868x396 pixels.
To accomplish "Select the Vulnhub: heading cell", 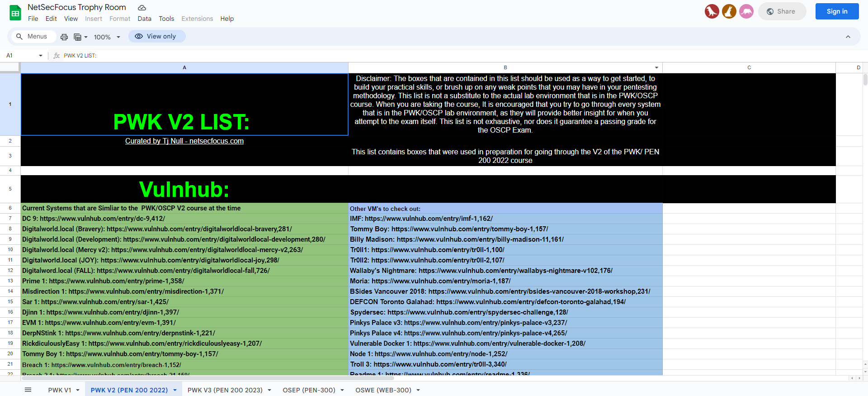I will (x=184, y=189).
